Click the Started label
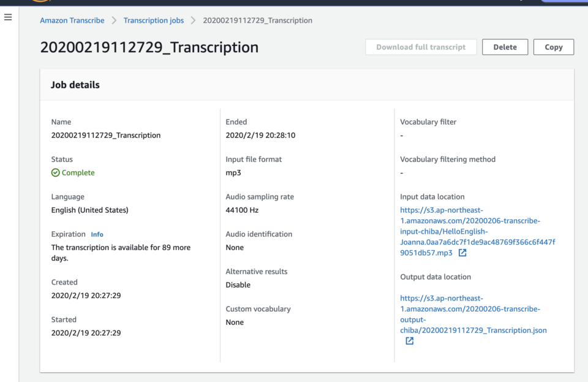The height and width of the screenshot is (382, 588). (64, 319)
